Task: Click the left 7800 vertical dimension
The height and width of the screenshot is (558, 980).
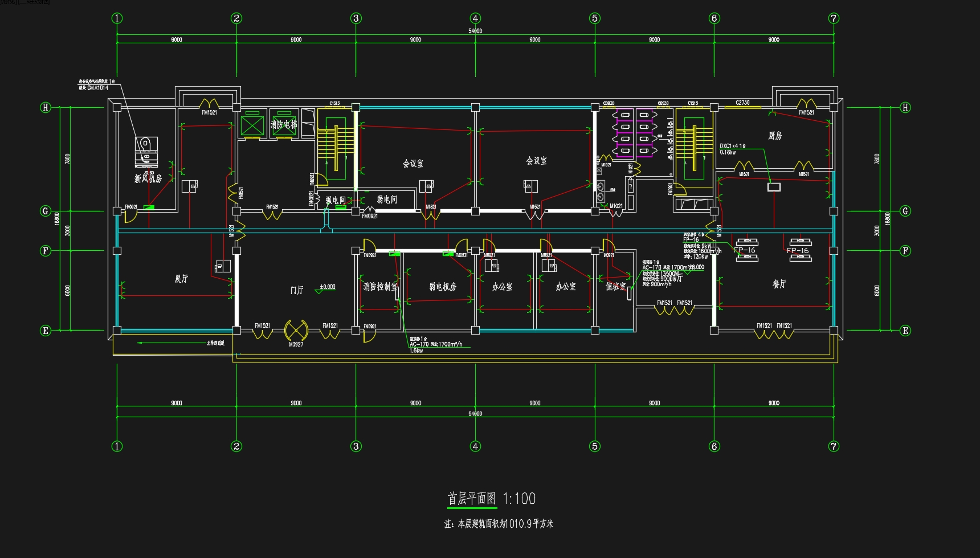Action: pos(67,159)
